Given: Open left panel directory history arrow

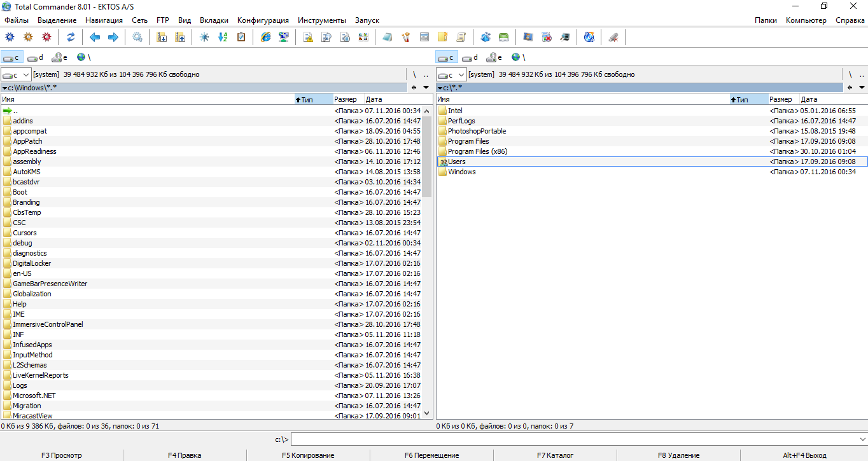Looking at the screenshot, I should 426,88.
